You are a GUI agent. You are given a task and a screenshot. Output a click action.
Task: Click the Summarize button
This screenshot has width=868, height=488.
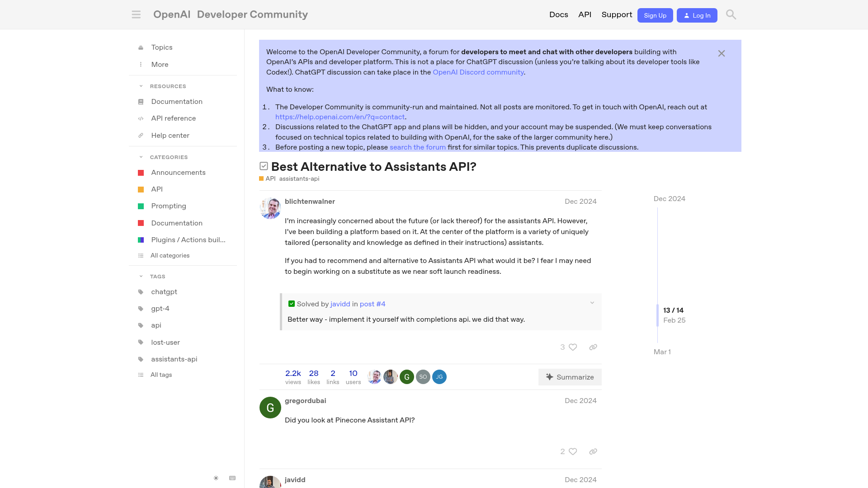coord(570,377)
